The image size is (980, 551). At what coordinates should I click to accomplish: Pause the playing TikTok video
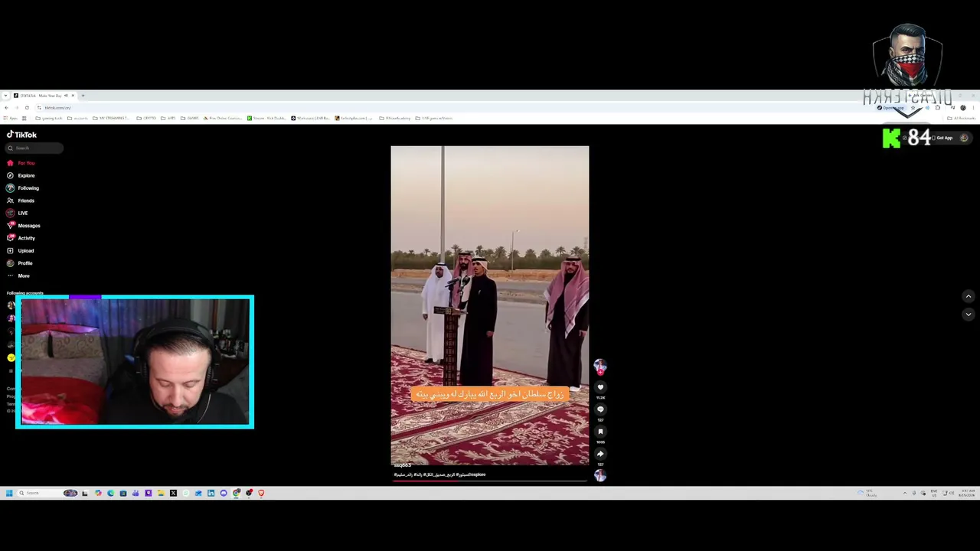pos(490,305)
